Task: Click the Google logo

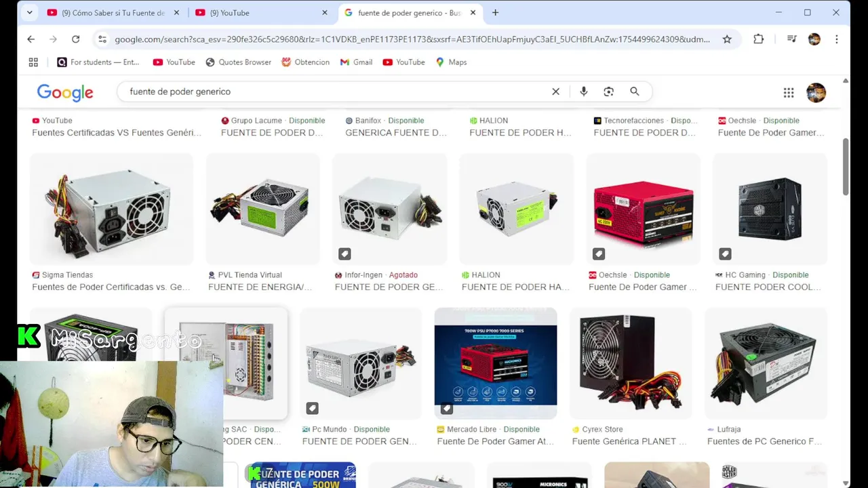Action: (65, 93)
